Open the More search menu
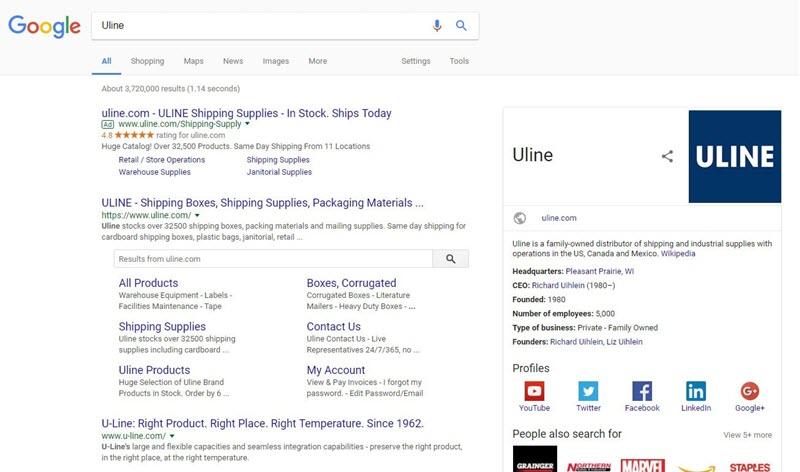This screenshot has height=472, width=800. click(317, 61)
